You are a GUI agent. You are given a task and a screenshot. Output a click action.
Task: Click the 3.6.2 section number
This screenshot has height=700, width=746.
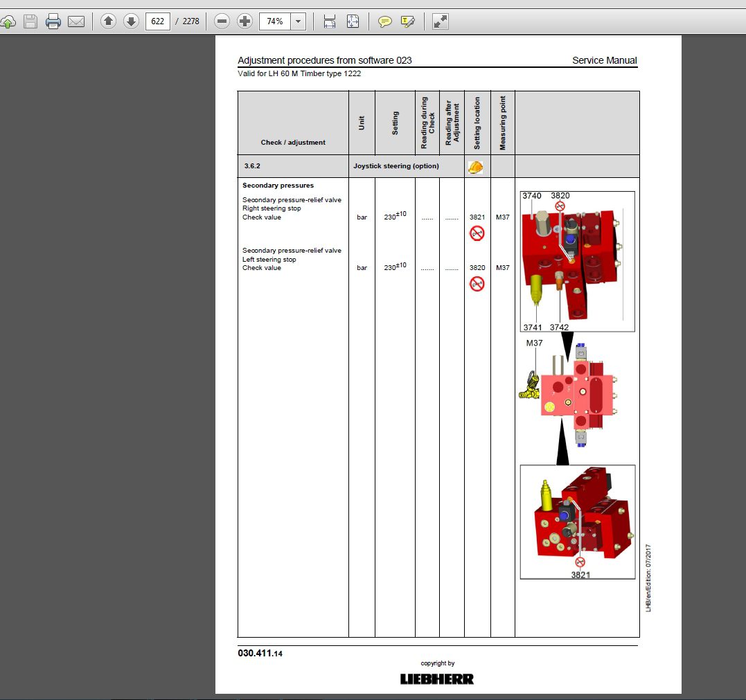(252, 166)
